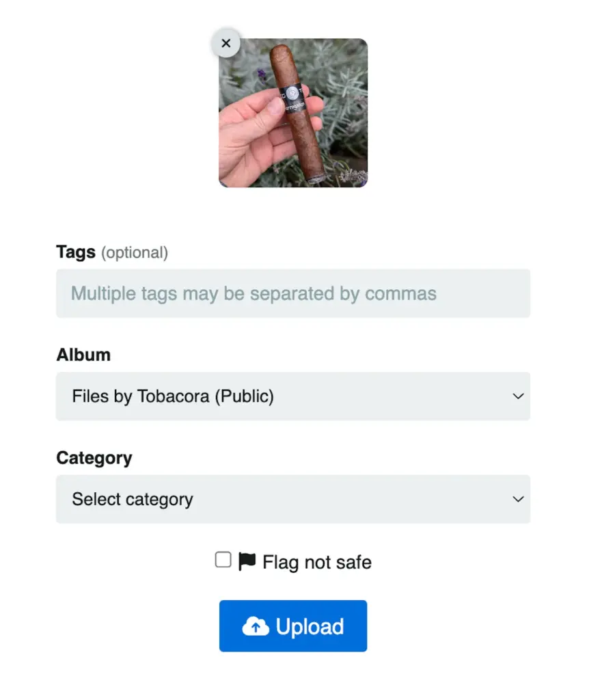Check the box to mark content unsafe
589x700 pixels.
(x=223, y=560)
